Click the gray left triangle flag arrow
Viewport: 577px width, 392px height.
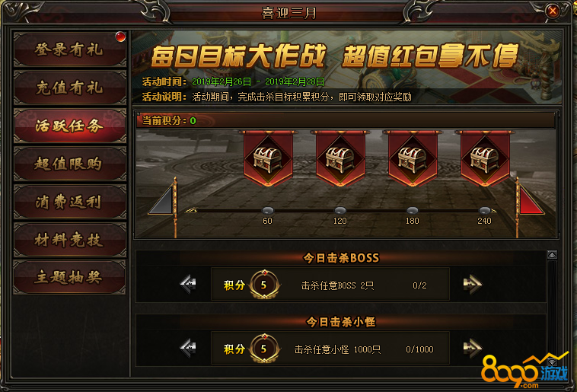[x=162, y=201]
